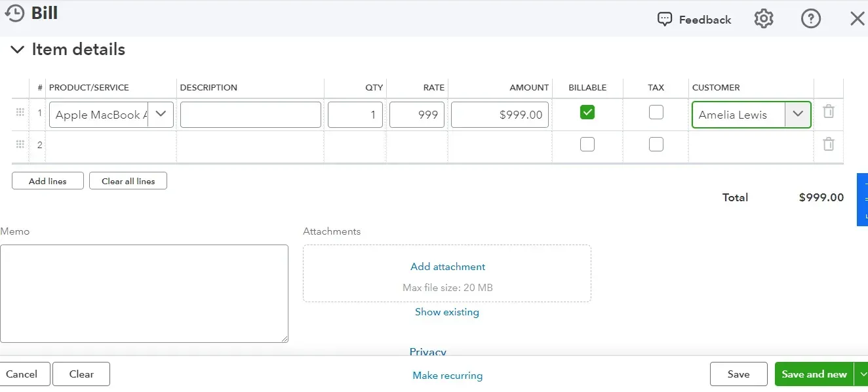
Task: Expand the Amelia Lewis customer dropdown
Action: [797, 114]
